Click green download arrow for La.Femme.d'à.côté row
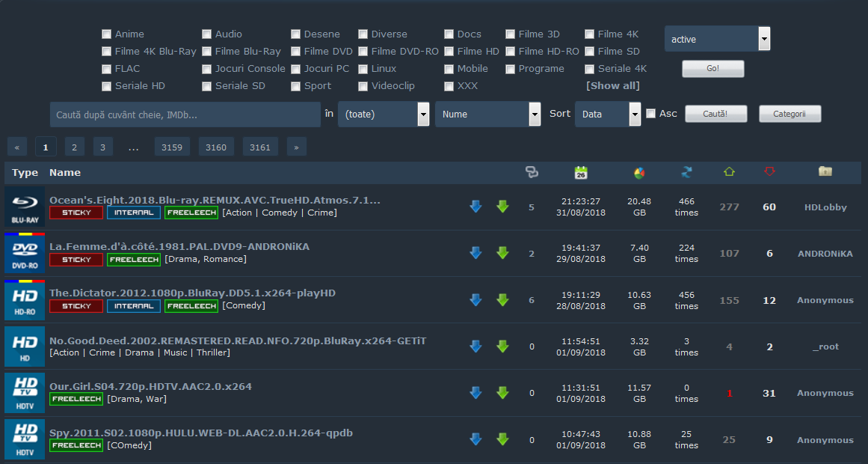 502,254
